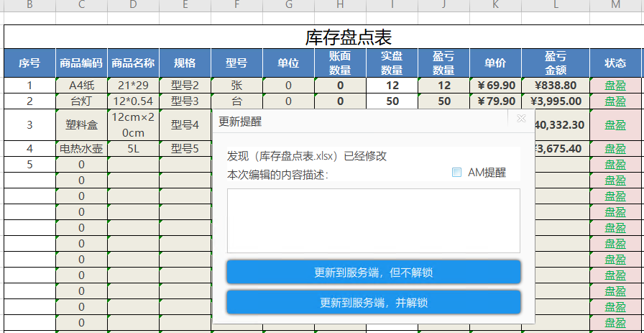644x333 pixels.
Task: Select the 塑料盒 cell
Action: [x=81, y=125]
